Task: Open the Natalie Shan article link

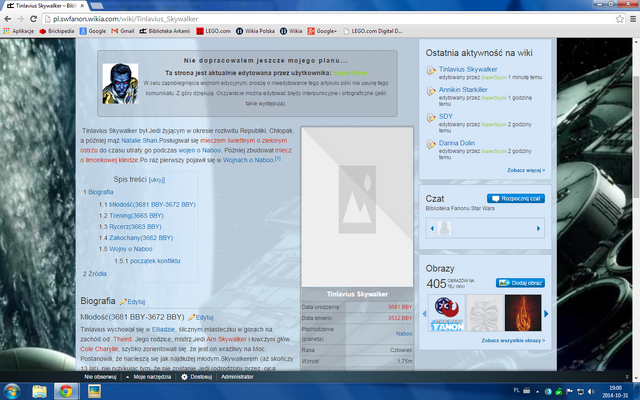Action: 139,140
